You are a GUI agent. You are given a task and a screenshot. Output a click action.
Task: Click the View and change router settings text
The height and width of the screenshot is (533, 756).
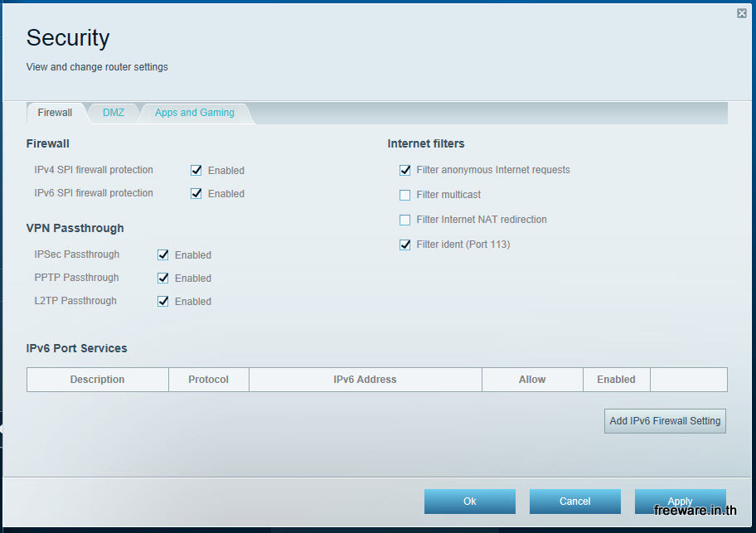point(97,67)
